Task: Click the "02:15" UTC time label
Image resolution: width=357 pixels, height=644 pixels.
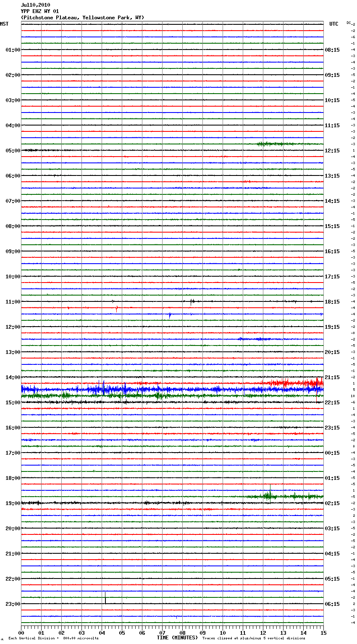Action: [x=332, y=503]
